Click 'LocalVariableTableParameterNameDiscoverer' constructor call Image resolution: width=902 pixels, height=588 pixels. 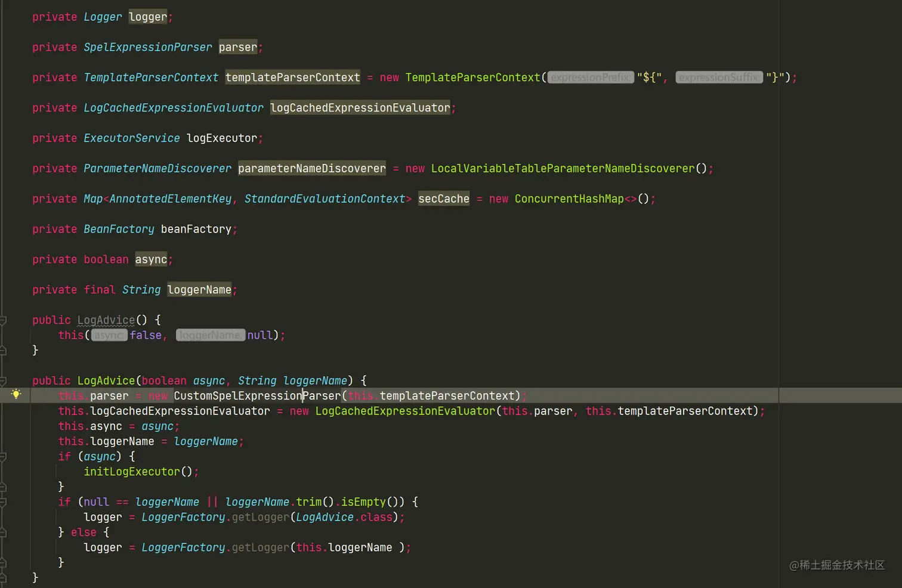coord(563,169)
